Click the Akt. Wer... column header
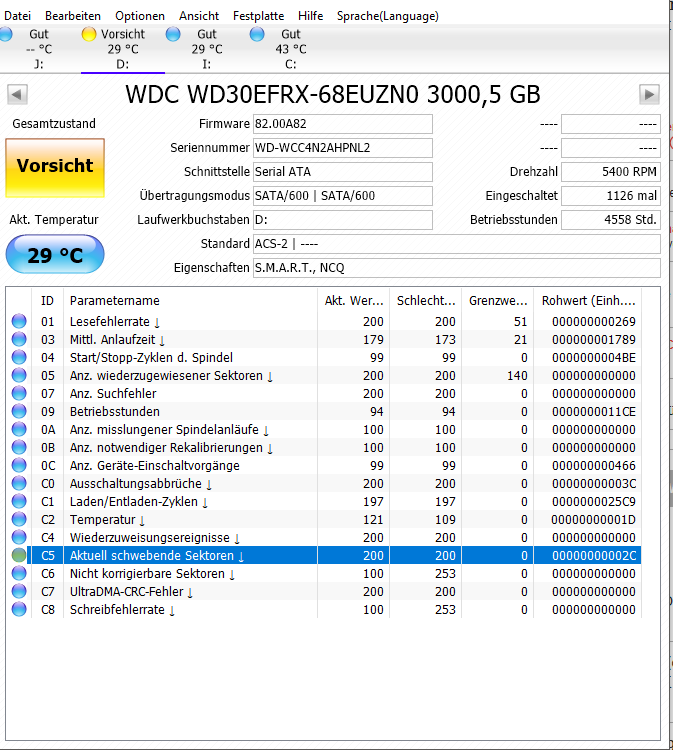The width and height of the screenshot is (673, 750). pos(353,300)
